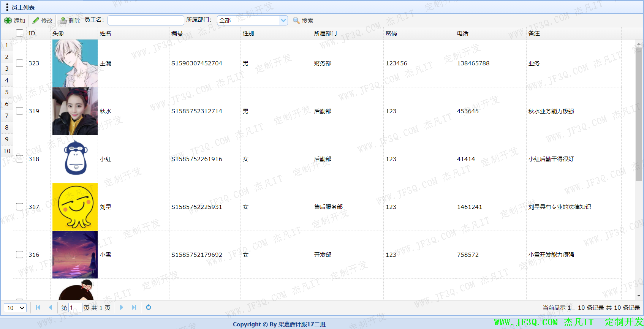Click the vertical scrollbar down arrow
This screenshot has height=329, width=644.
click(x=639, y=296)
